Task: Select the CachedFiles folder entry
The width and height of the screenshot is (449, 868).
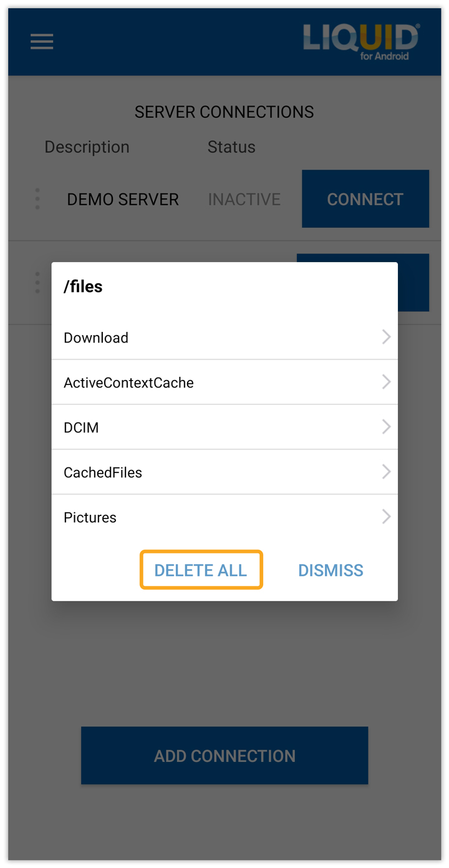Action: pos(224,472)
